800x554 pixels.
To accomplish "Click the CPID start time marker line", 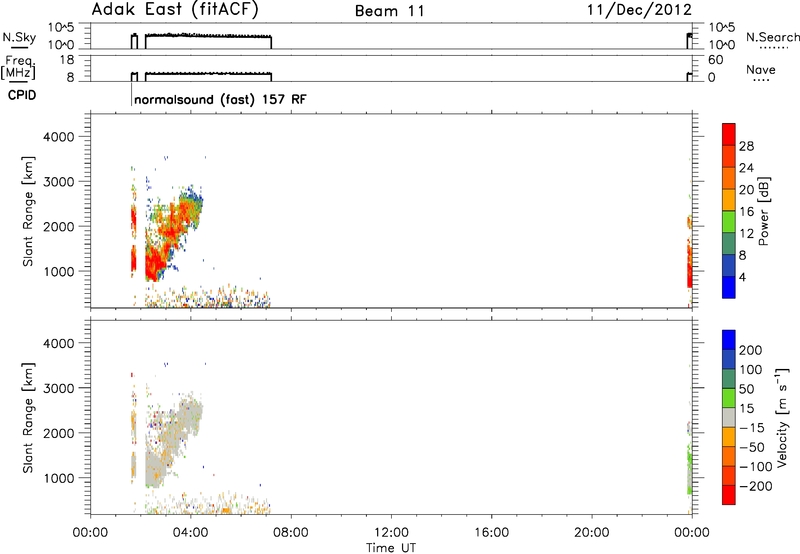I will [132, 94].
